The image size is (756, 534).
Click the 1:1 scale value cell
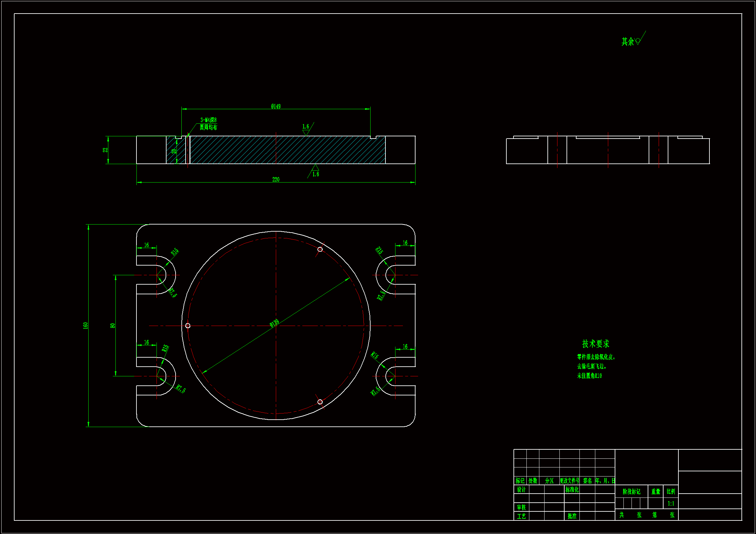671,503
